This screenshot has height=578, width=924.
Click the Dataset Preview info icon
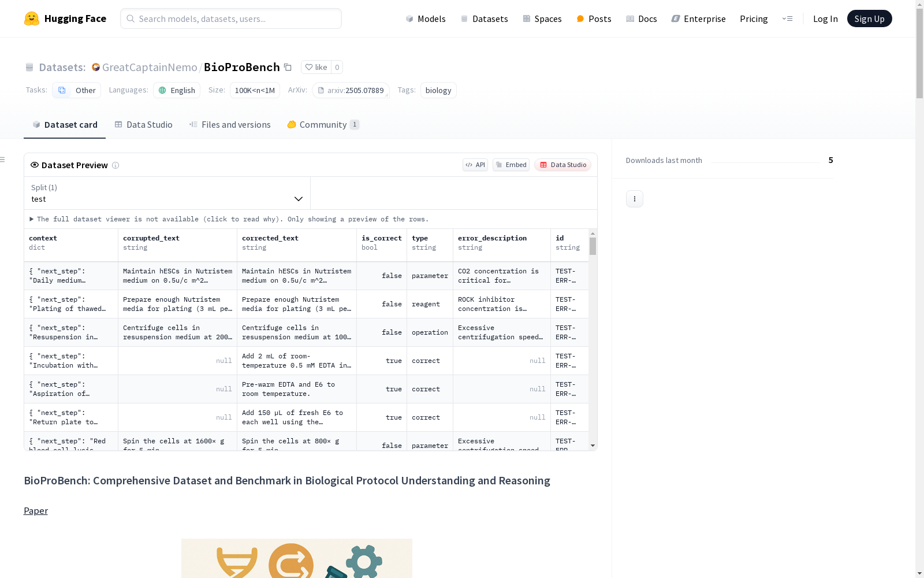115,165
